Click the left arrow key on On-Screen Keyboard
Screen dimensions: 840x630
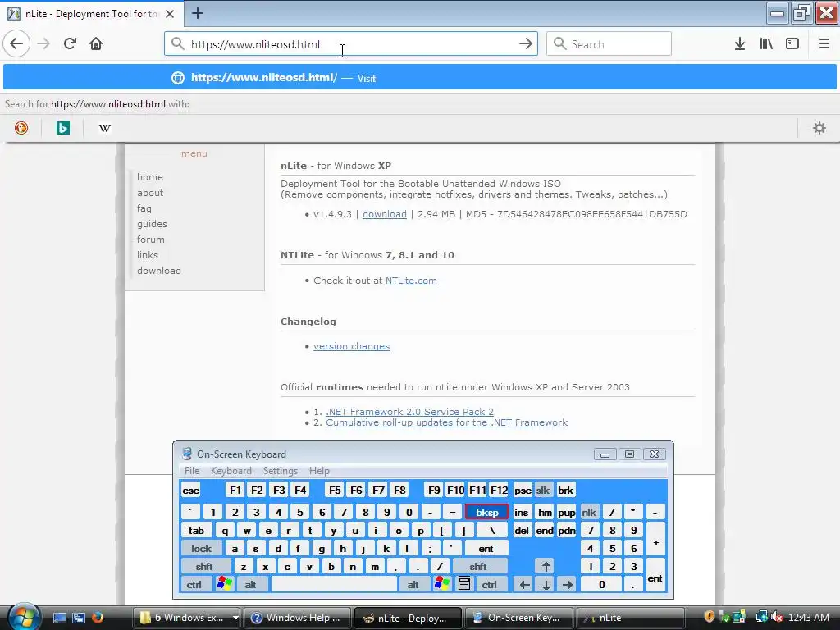click(x=524, y=584)
